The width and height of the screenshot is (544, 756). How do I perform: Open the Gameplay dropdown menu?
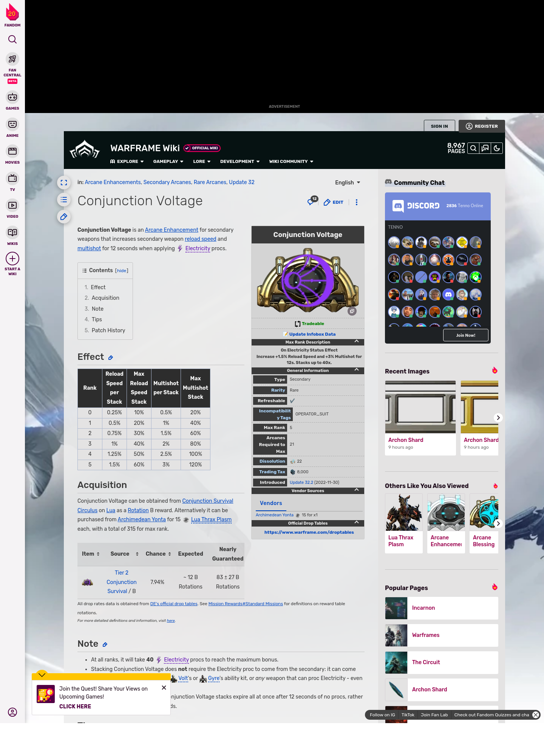168,161
